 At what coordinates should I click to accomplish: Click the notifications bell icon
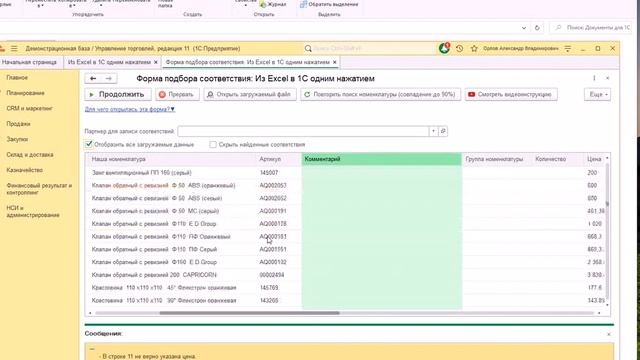pyautogui.click(x=444, y=48)
